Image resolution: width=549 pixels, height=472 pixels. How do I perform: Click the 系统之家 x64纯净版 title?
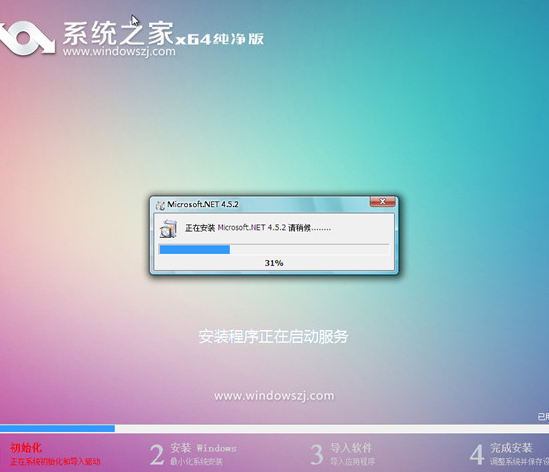pos(163,34)
